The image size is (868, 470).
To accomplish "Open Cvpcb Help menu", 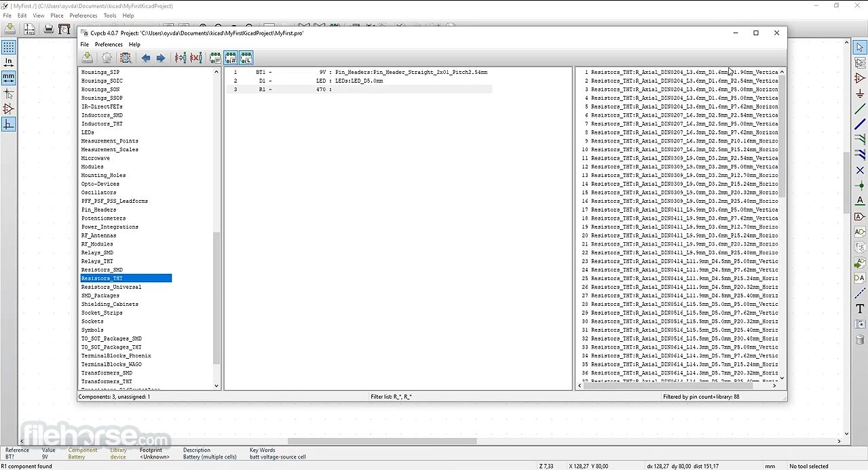I will [134, 45].
